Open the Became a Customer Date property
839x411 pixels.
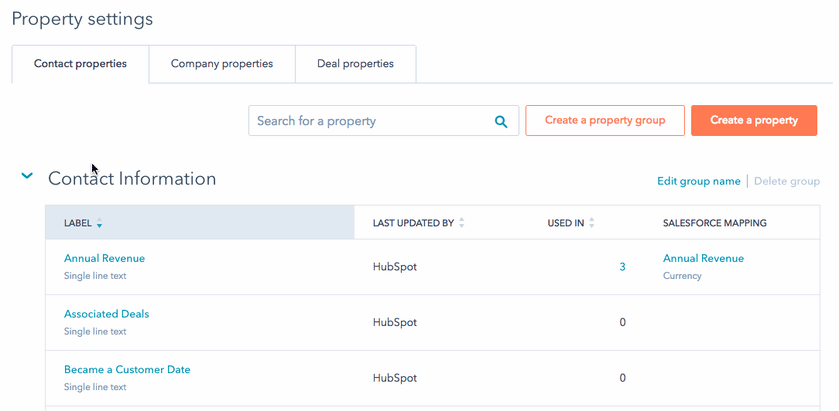[x=127, y=370]
